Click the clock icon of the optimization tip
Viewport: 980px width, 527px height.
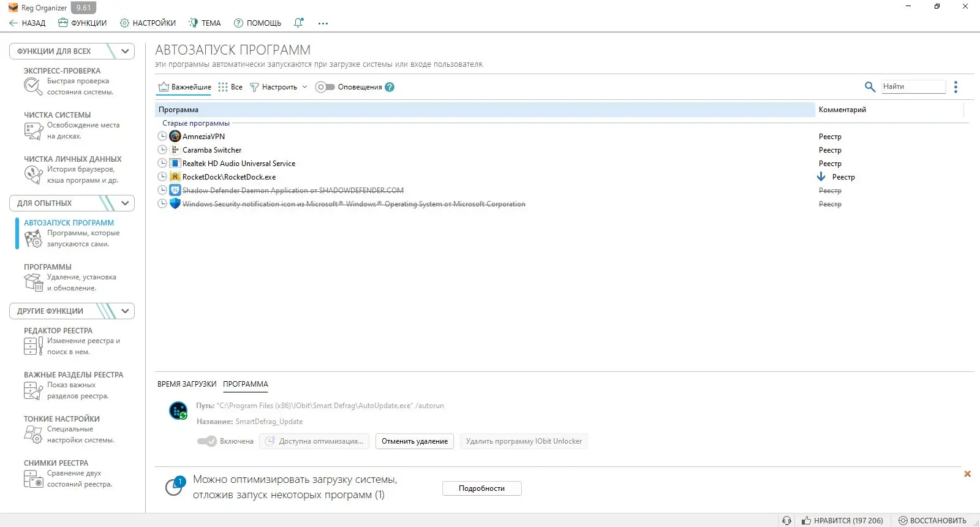175,487
